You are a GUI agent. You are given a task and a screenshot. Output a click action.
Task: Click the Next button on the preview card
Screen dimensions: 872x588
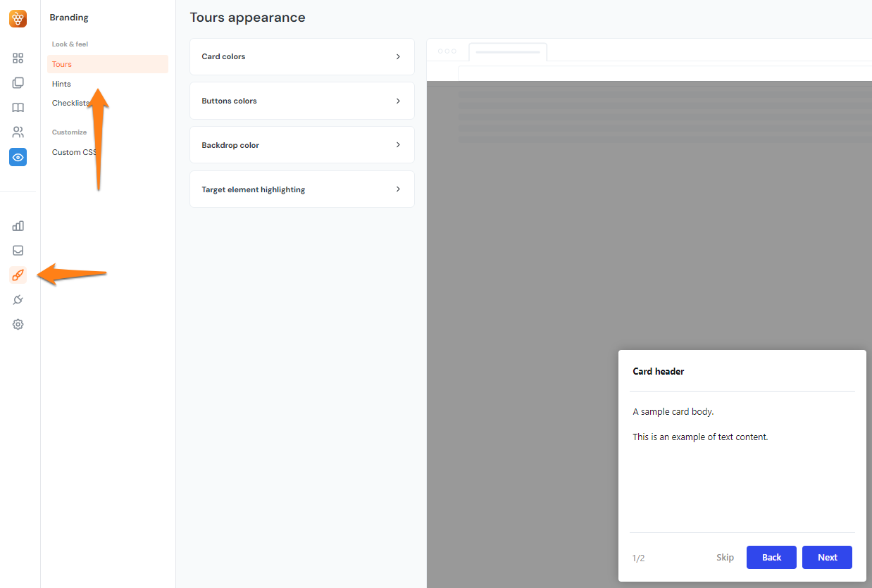pos(827,557)
